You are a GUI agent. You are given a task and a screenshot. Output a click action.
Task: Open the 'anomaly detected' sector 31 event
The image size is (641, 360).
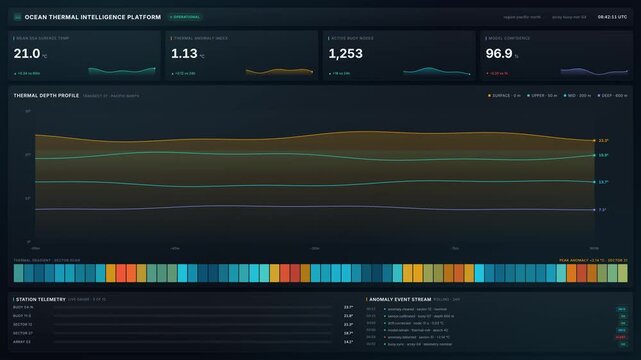[497, 337]
